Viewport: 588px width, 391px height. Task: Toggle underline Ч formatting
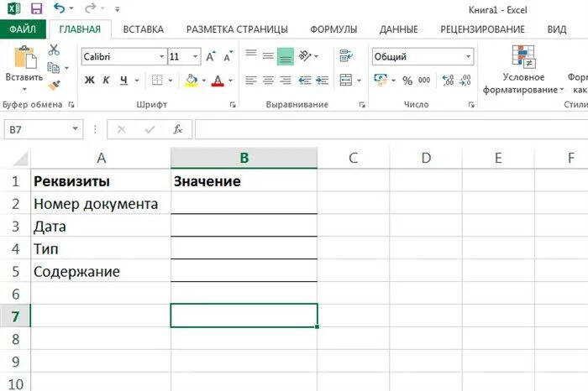[123, 80]
